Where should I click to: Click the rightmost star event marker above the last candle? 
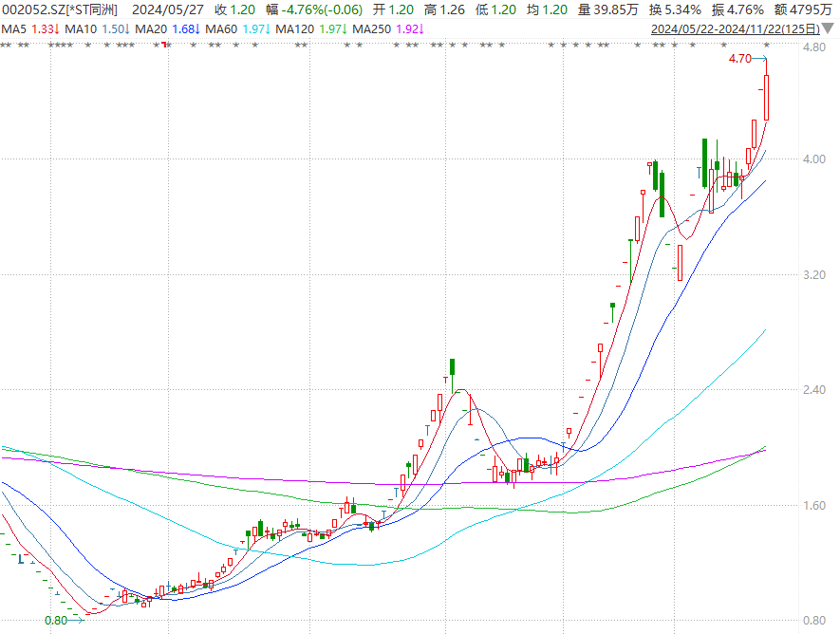tap(766, 46)
